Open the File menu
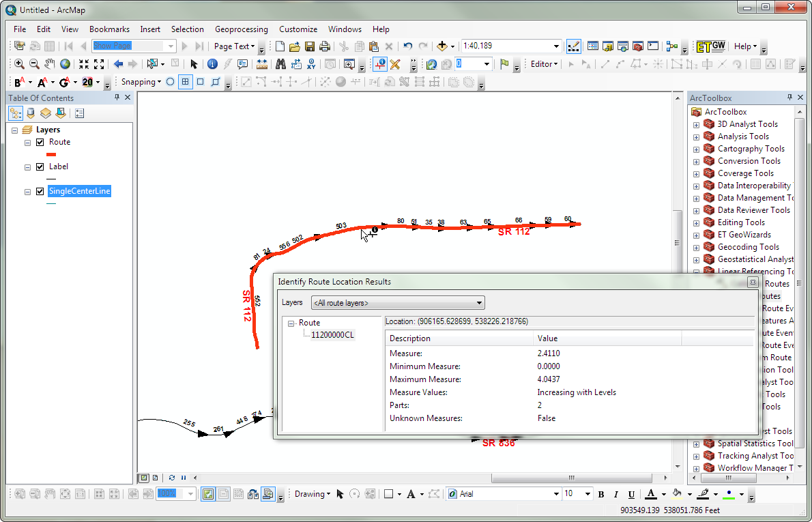Image resolution: width=812 pixels, height=522 pixels. pyautogui.click(x=20, y=29)
